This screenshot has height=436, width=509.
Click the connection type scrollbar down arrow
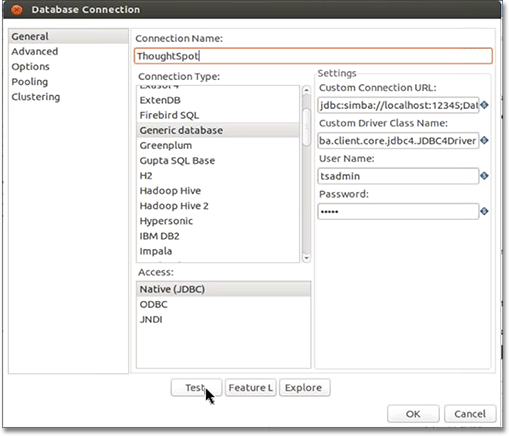[x=306, y=258]
